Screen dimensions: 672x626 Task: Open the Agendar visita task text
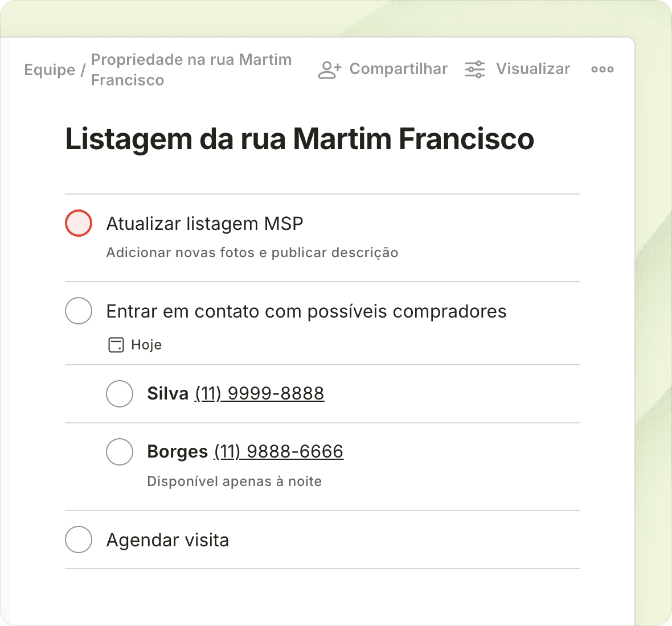pyautogui.click(x=167, y=540)
